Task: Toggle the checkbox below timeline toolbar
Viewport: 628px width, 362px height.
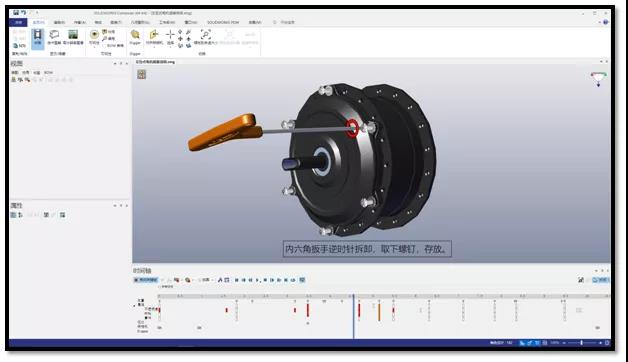Action: 159,287
